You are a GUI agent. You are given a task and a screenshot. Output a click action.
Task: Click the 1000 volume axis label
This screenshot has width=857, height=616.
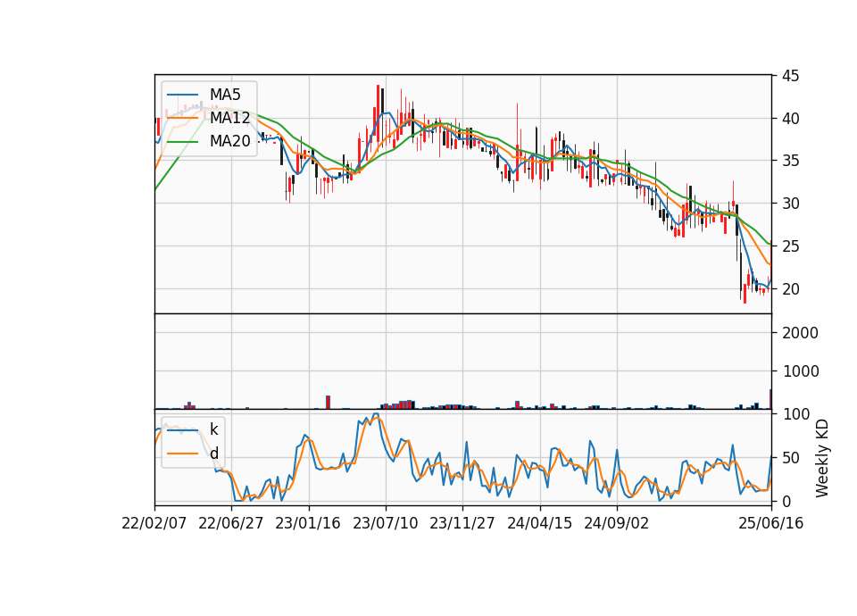click(x=800, y=371)
